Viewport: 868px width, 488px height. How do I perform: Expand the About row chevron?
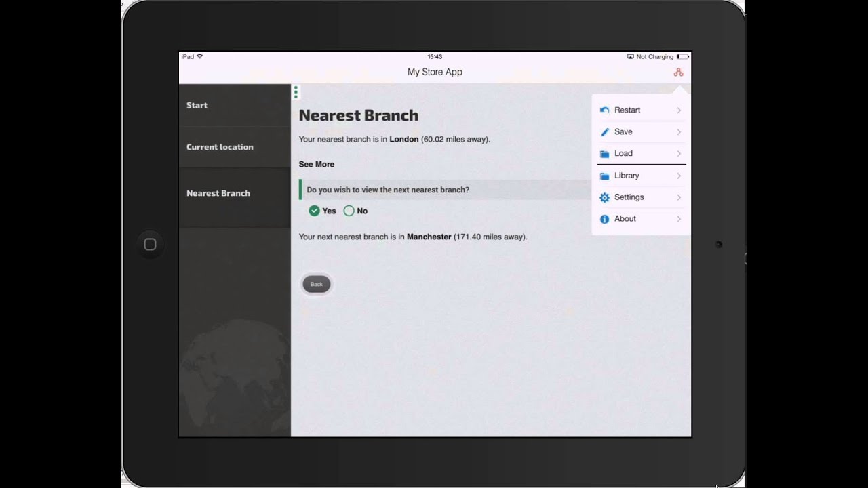[x=679, y=219]
